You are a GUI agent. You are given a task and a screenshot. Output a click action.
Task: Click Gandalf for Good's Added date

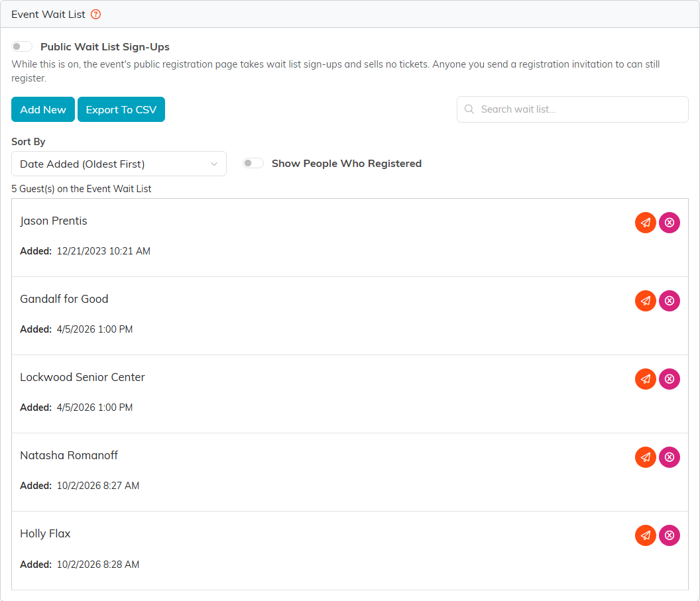point(95,329)
